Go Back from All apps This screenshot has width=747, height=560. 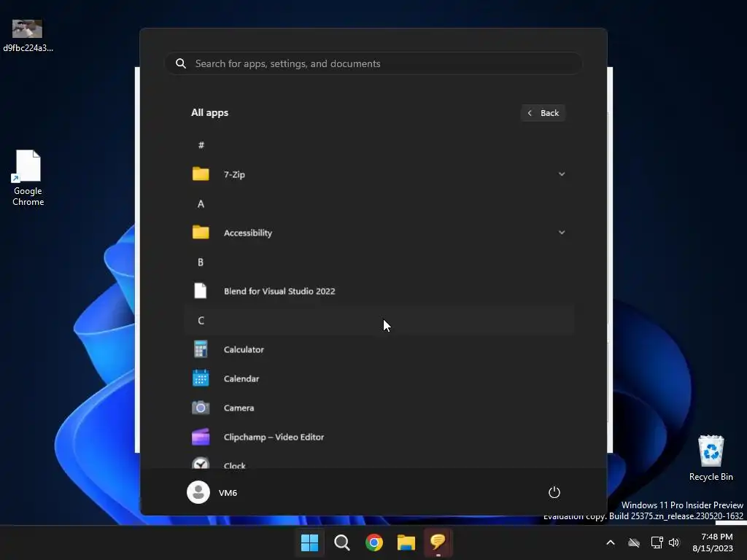coord(543,113)
